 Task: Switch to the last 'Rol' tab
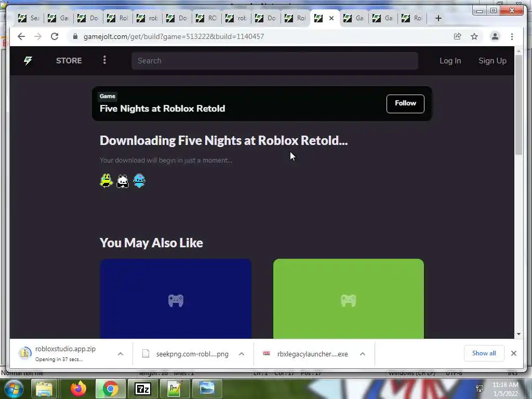tap(413, 18)
